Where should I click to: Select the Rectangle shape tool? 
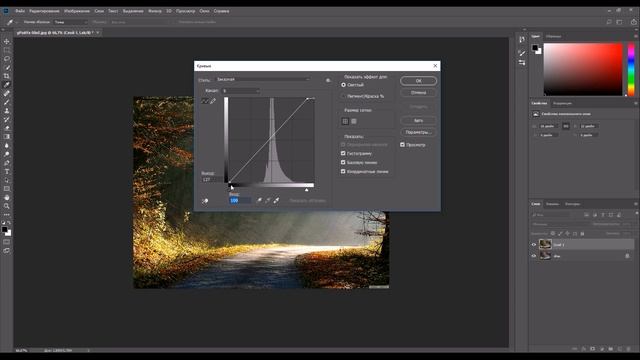click(7, 189)
